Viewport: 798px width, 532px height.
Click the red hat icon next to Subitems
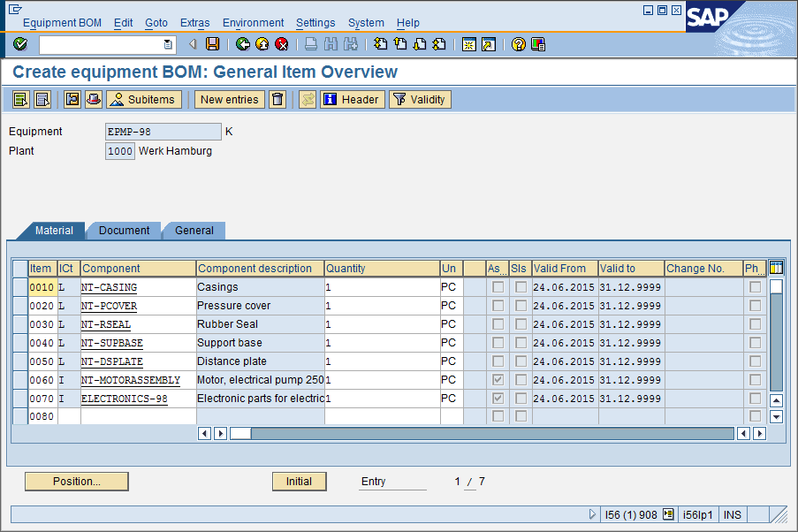tap(94, 99)
